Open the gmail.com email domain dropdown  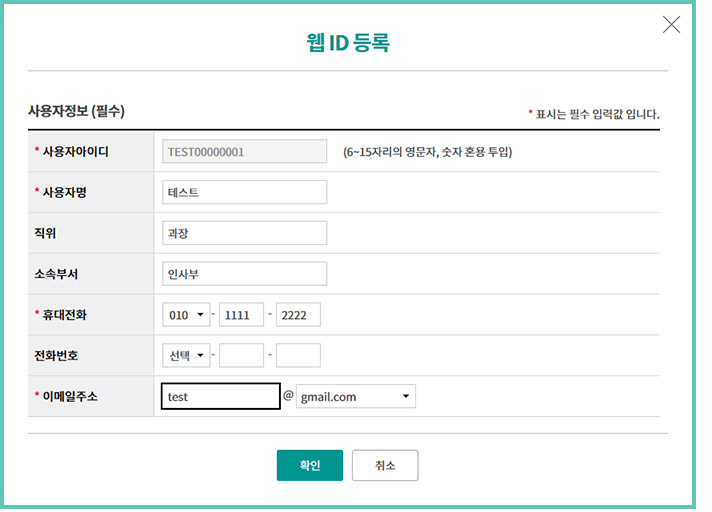click(x=355, y=397)
